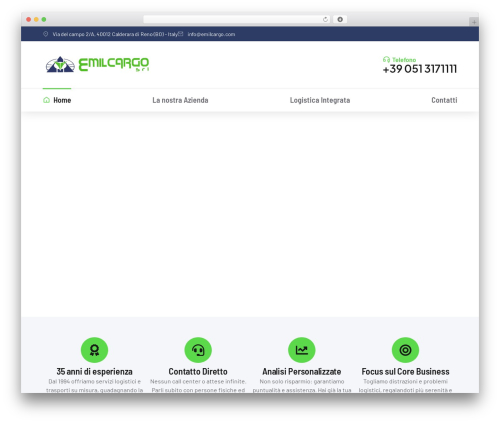This screenshot has width=500, height=423.
Task: Click the green maximize window button
Action: click(x=44, y=19)
